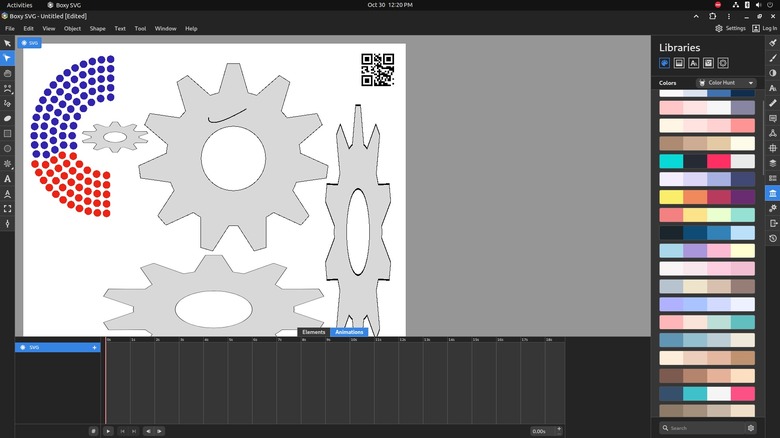Open the Layers panel from the right sidebar
Image resolution: width=780 pixels, height=438 pixels.
click(x=772, y=162)
